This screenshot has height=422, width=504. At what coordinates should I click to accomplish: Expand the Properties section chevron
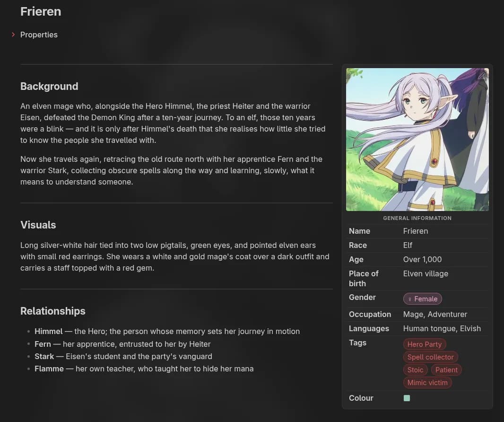(x=13, y=35)
